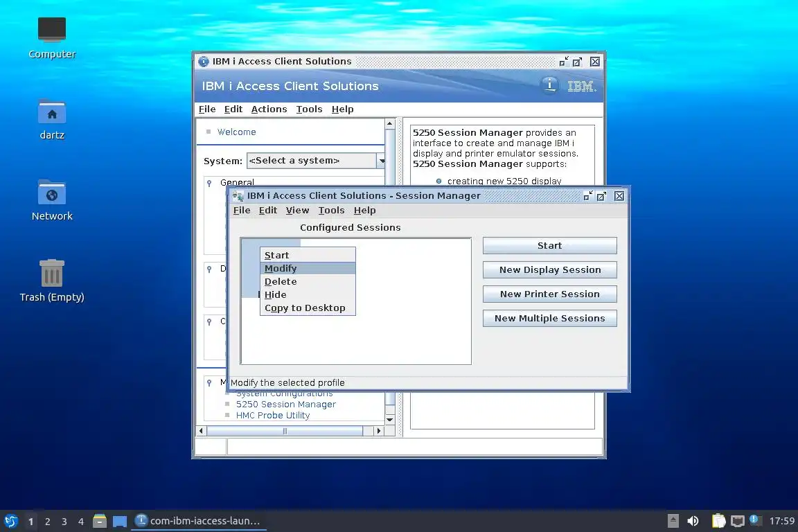Click the clipboard tray icon
798x532 pixels.
point(718,521)
